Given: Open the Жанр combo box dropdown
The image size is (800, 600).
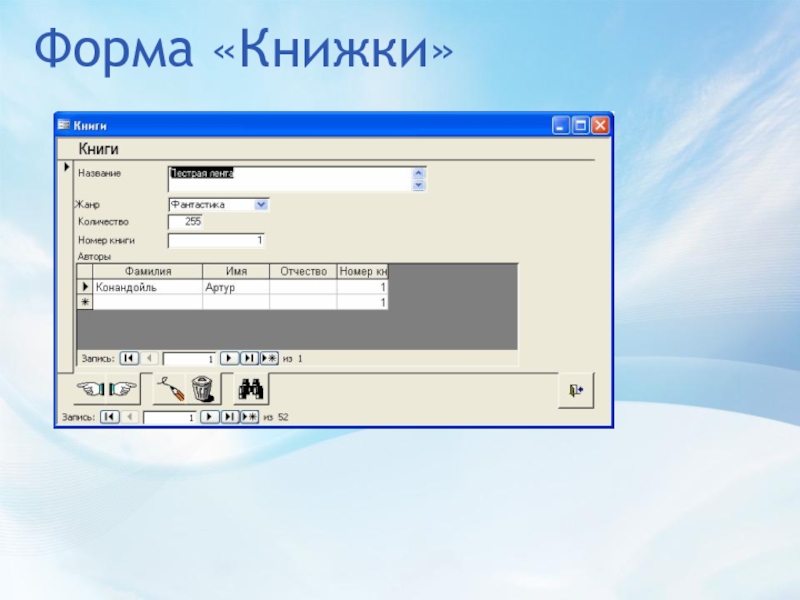Looking at the screenshot, I should tap(262, 205).
